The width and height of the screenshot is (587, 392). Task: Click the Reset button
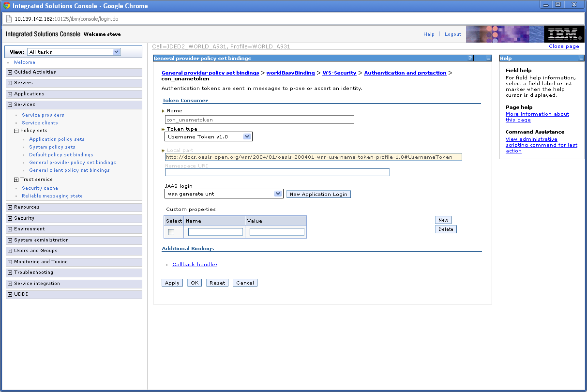tap(217, 283)
